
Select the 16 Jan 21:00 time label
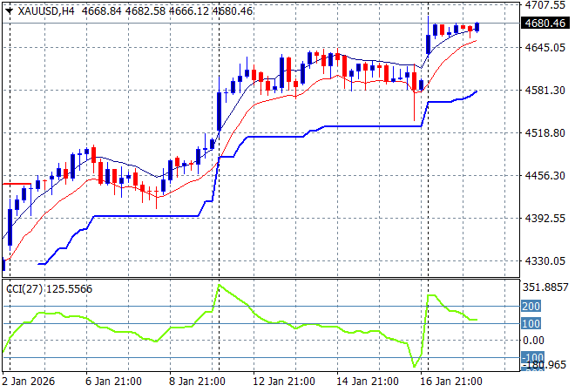[449, 382]
